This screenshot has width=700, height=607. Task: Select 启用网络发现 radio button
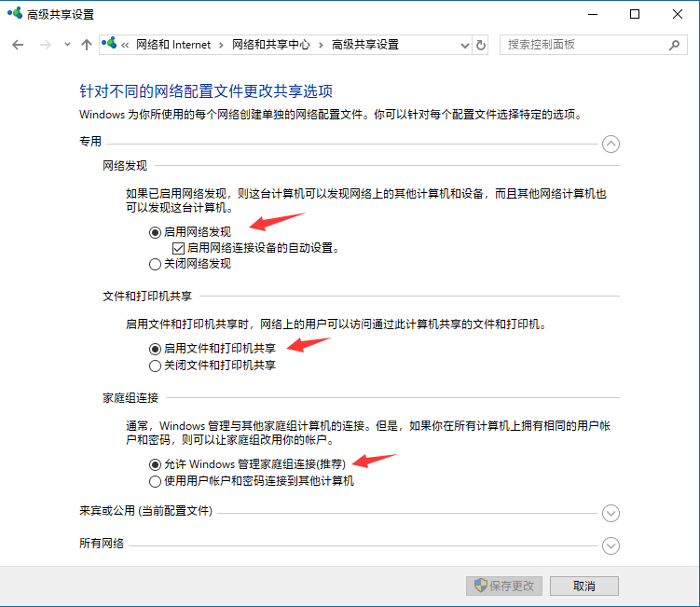click(x=155, y=232)
